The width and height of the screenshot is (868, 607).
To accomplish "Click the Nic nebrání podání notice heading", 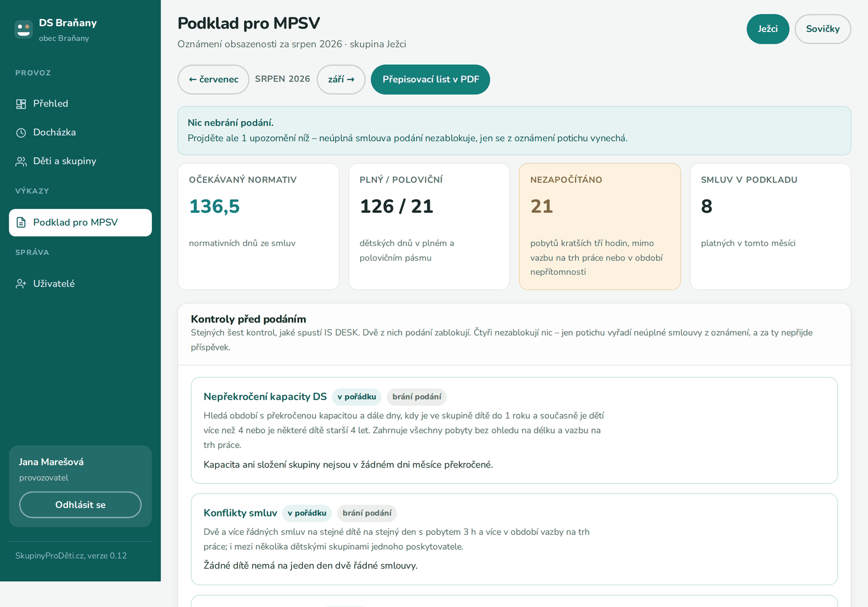I will (231, 123).
